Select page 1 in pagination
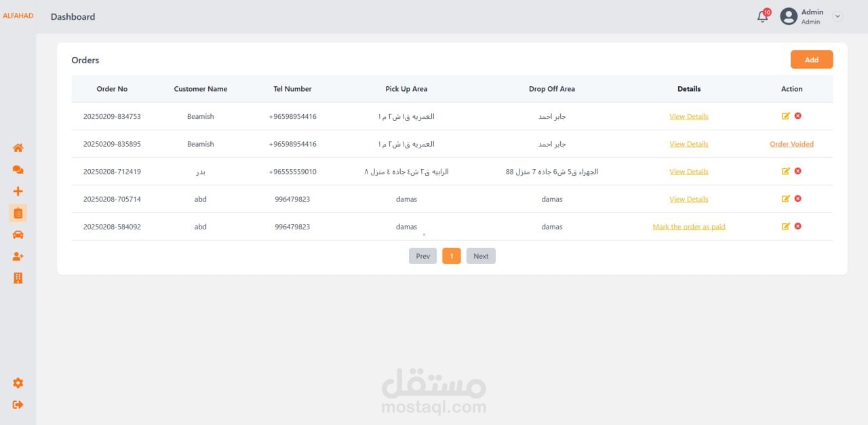 pos(452,256)
